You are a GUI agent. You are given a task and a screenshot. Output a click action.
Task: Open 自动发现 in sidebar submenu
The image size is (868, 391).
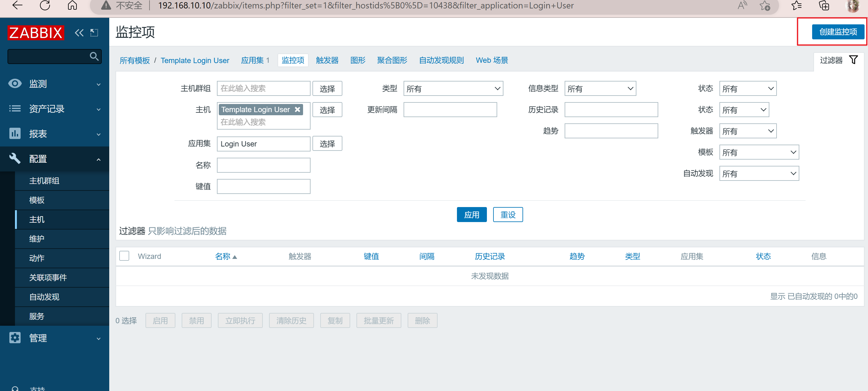(x=62, y=297)
